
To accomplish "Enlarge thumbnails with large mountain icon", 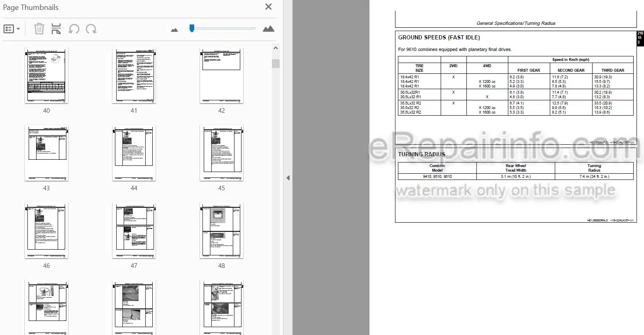I will click(268, 29).
